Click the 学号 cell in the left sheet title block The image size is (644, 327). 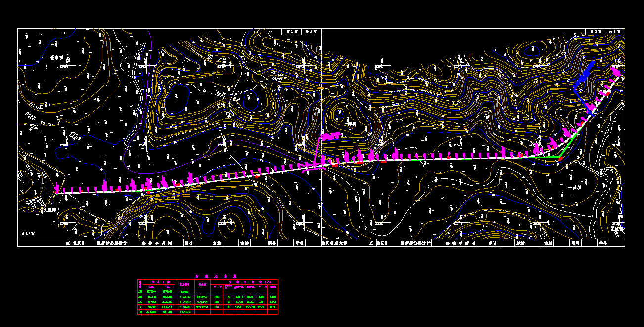coord(300,243)
